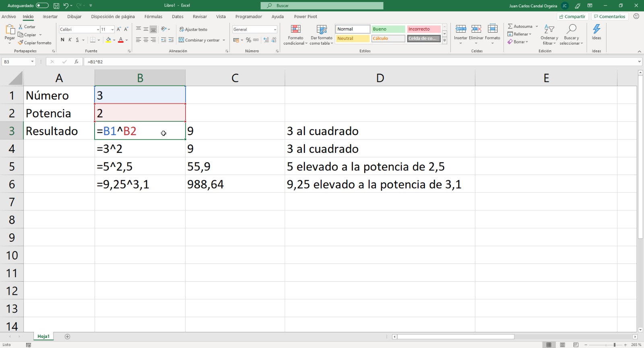Click the Copiar formato brush
The height and width of the screenshot is (348, 644).
point(21,43)
